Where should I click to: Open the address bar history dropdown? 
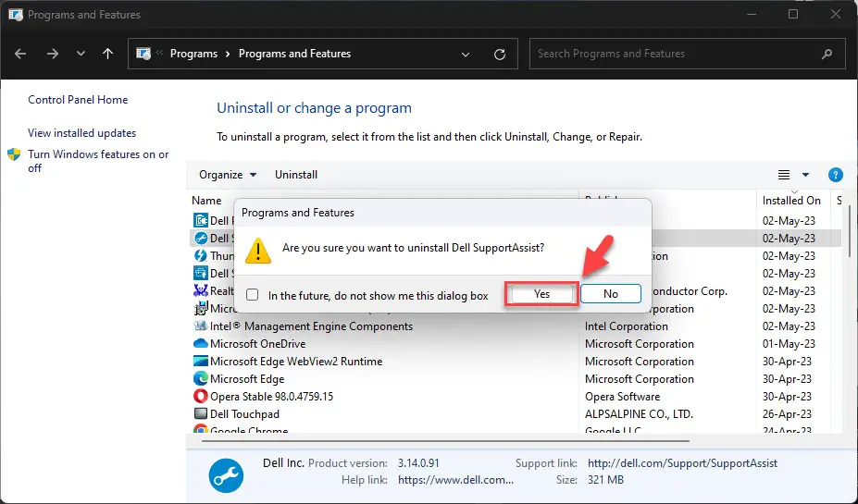(x=466, y=55)
